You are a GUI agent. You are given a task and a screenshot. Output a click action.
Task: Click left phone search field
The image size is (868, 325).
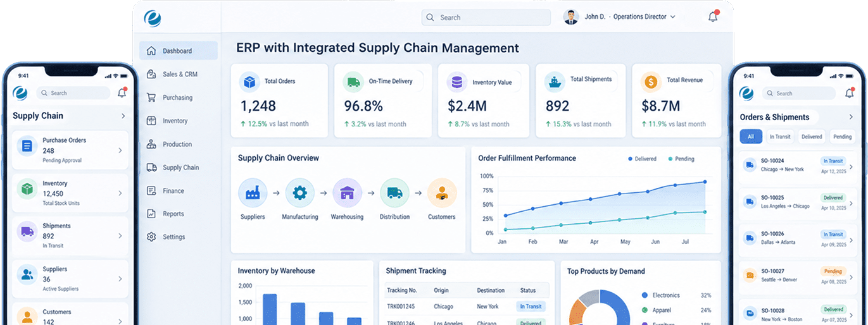point(73,93)
